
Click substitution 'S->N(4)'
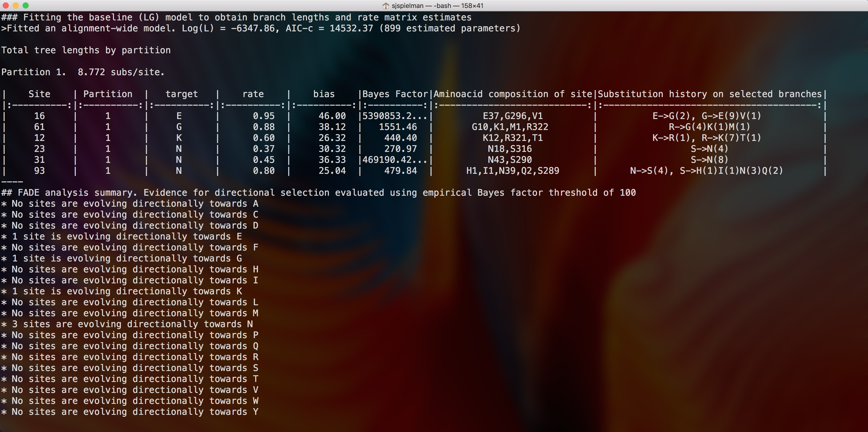coord(710,149)
